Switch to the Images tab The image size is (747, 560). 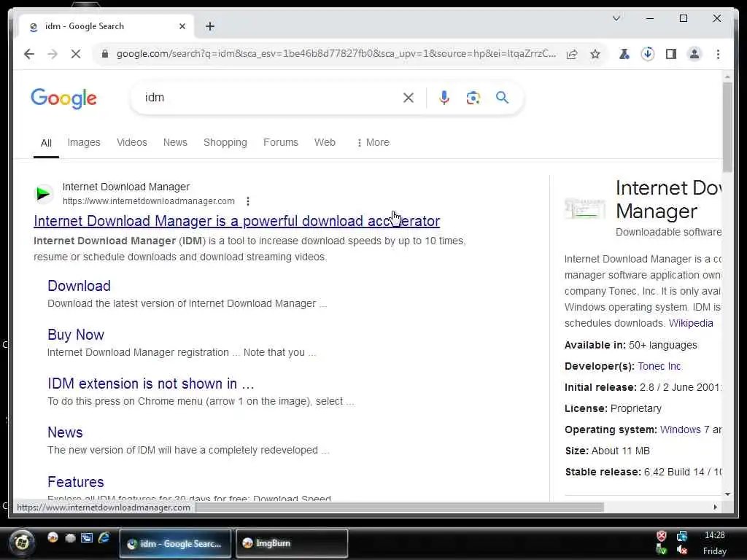pyautogui.click(x=84, y=142)
